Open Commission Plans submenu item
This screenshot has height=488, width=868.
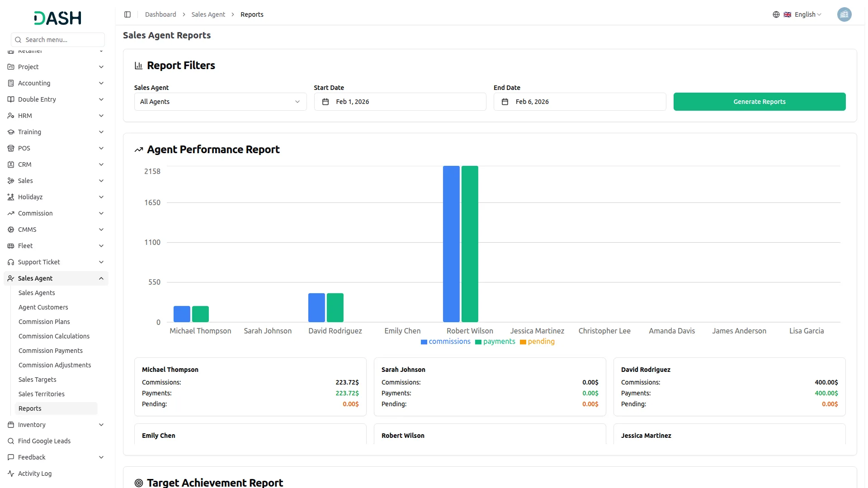(x=44, y=322)
